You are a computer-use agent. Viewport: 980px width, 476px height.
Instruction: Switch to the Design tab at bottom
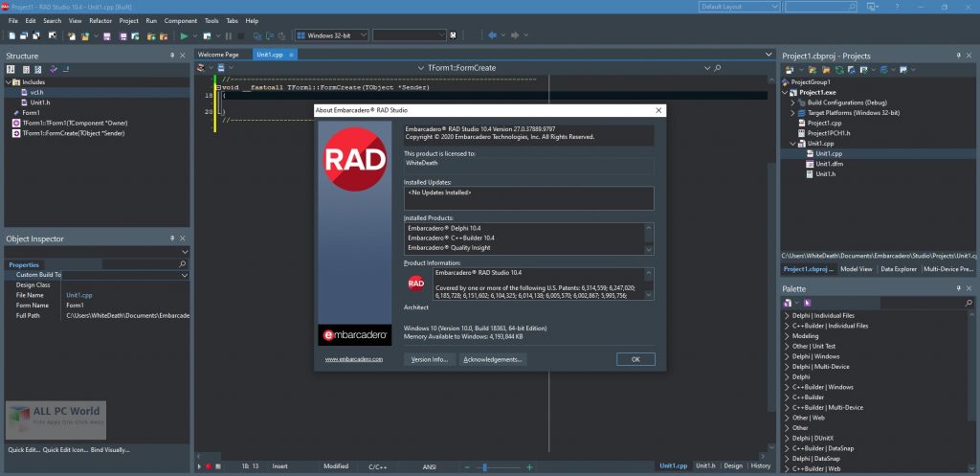point(733,466)
